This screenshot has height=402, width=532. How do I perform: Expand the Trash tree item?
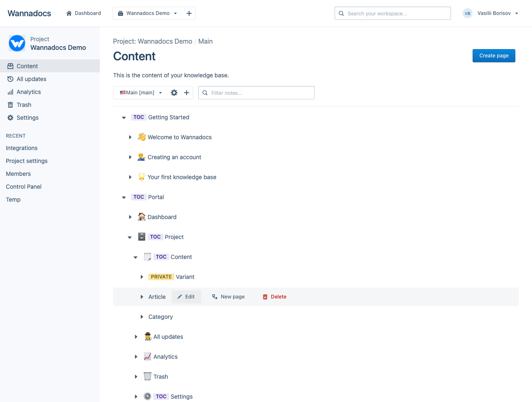click(136, 377)
